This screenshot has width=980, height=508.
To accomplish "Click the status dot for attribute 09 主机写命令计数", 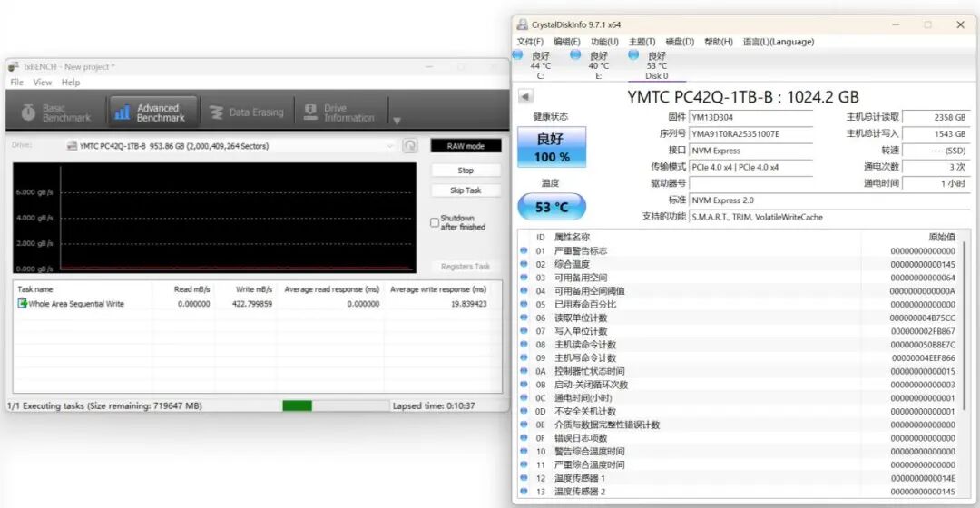I will (524, 357).
